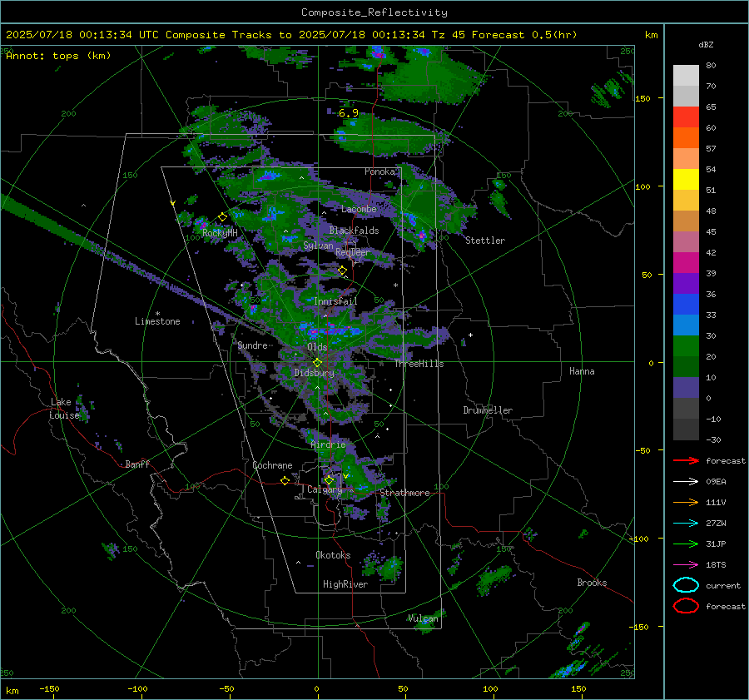Click the blue 36 dBZ color swatch

point(686,304)
